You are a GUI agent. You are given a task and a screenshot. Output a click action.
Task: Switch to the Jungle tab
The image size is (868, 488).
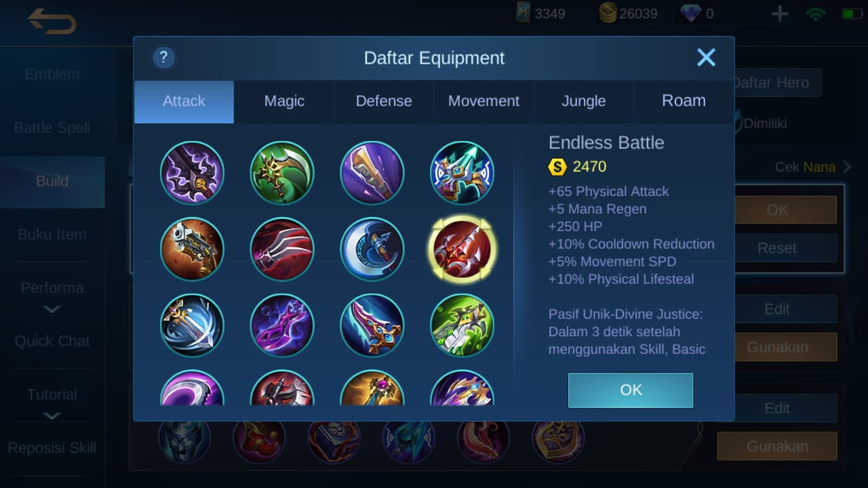584,102
